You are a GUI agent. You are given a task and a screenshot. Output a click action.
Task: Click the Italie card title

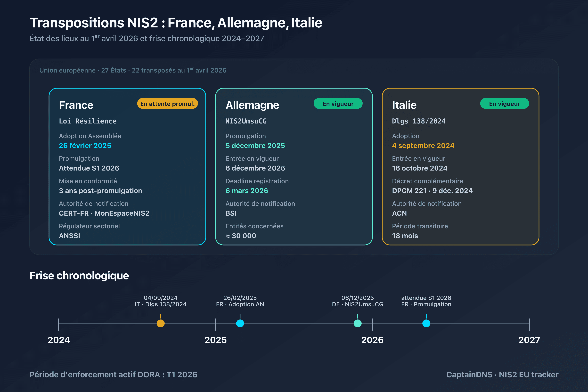pos(404,105)
